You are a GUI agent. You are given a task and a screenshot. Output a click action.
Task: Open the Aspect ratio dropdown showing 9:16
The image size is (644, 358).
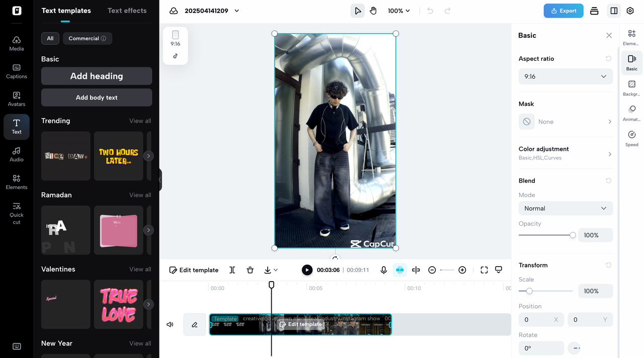[x=566, y=76]
